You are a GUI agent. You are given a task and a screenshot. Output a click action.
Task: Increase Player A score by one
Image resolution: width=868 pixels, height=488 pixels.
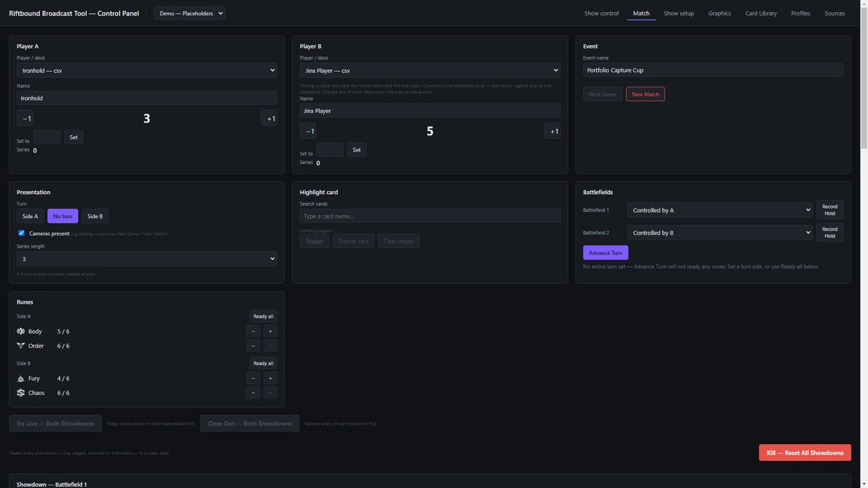coord(269,119)
